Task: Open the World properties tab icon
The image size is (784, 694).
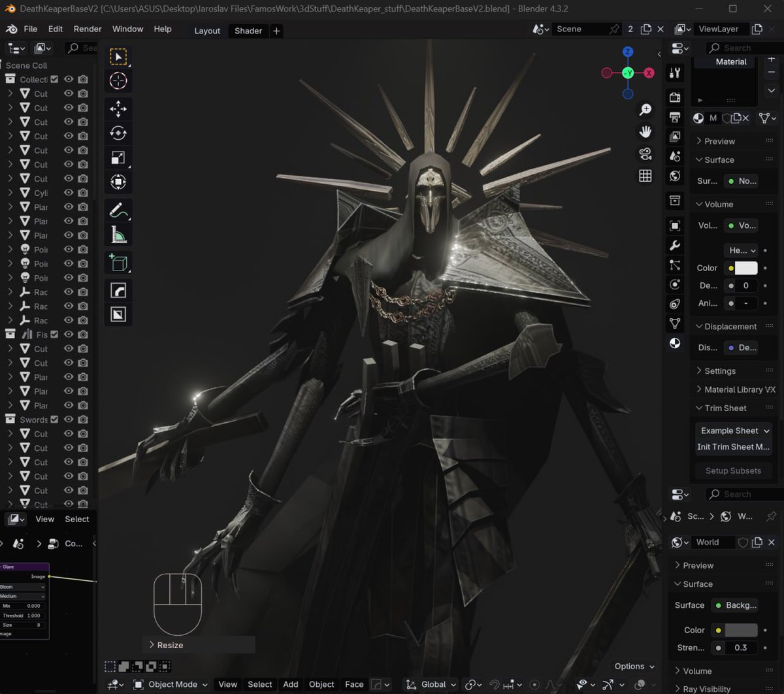Action: (x=675, y=176)
